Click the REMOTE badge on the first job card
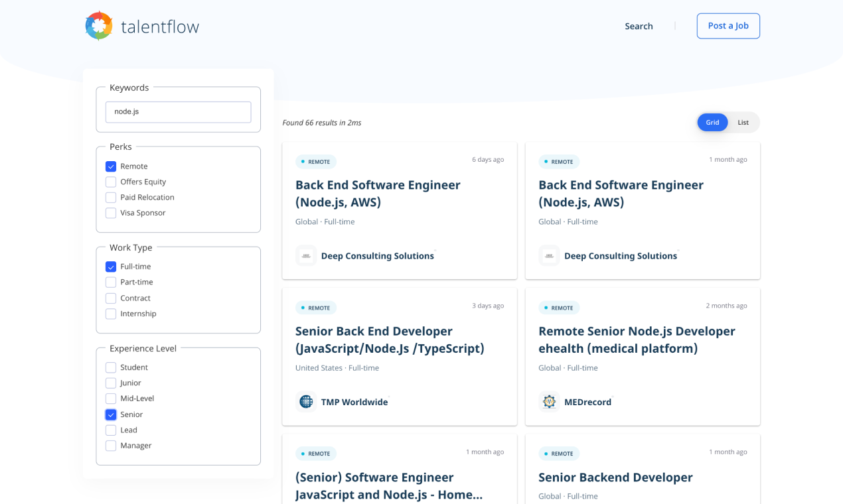 tap(316, 161)
